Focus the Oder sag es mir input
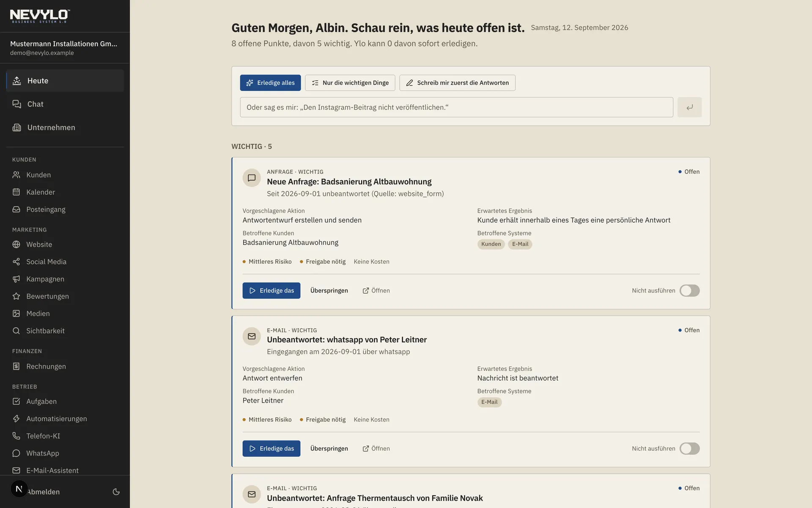This screenshot has width=812, height=508. [456, 108]
